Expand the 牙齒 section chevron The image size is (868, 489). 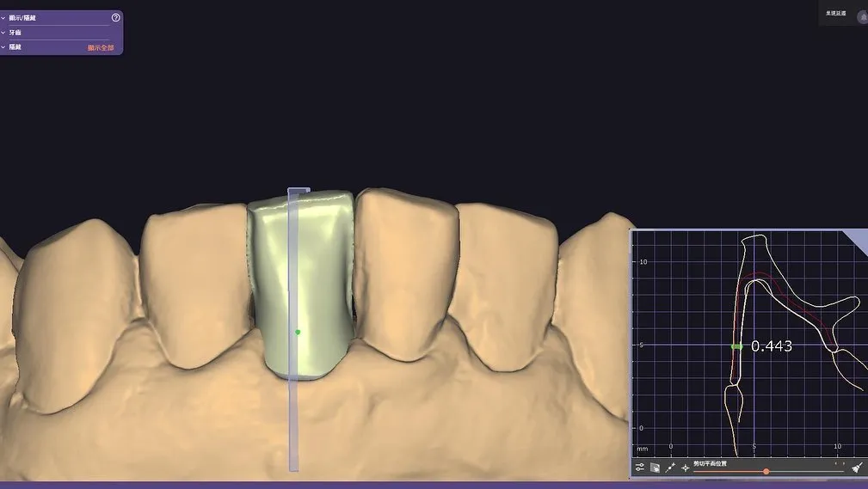[3, 33]
